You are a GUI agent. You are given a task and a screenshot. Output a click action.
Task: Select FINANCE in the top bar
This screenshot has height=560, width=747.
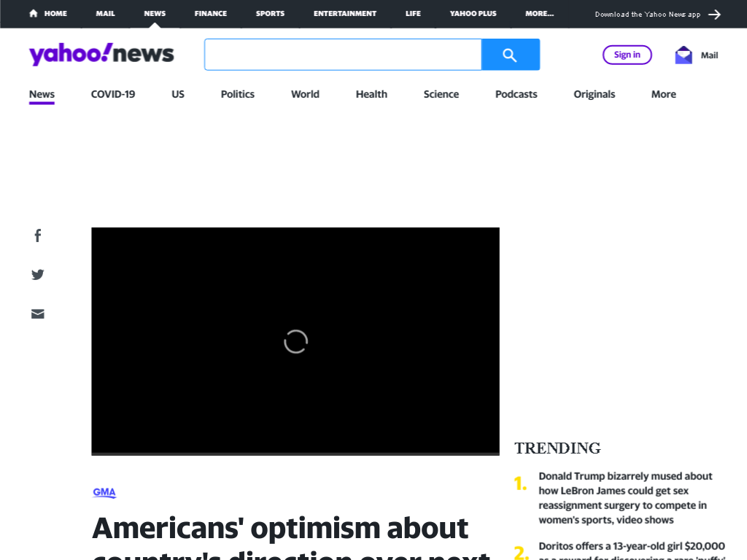click(211, 13)
